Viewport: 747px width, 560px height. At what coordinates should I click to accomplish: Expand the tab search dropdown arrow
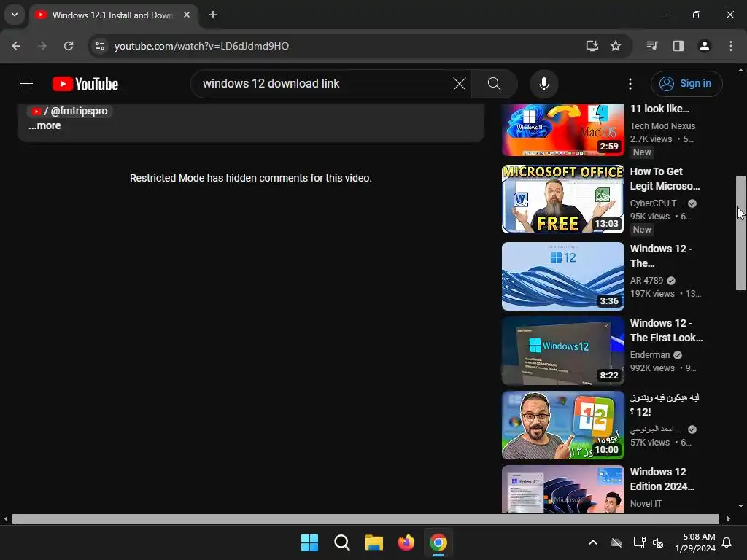pyautogui.click(x=15, y=15)
